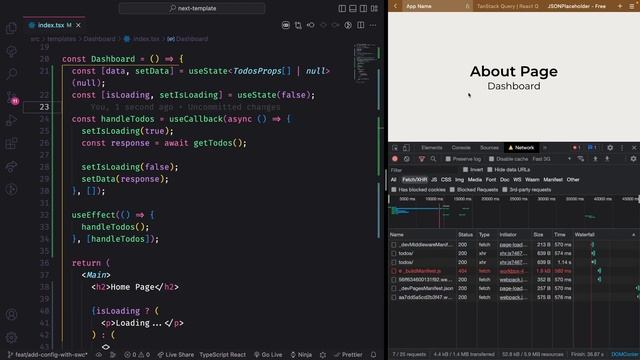Open the TypeScript React language mode picker
This screenshot has height=360, width=640.
tap(222, 355)
